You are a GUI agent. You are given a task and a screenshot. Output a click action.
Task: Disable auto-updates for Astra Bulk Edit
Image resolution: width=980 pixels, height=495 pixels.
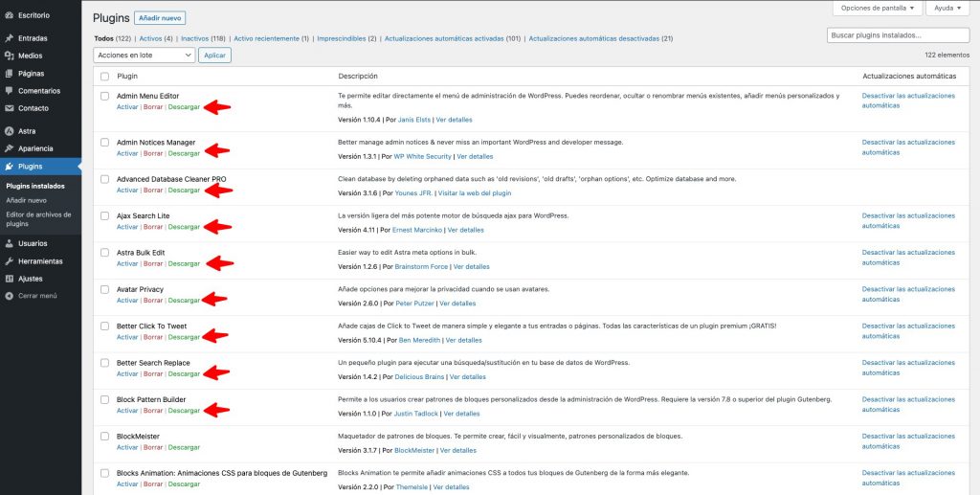click(908, 258)
